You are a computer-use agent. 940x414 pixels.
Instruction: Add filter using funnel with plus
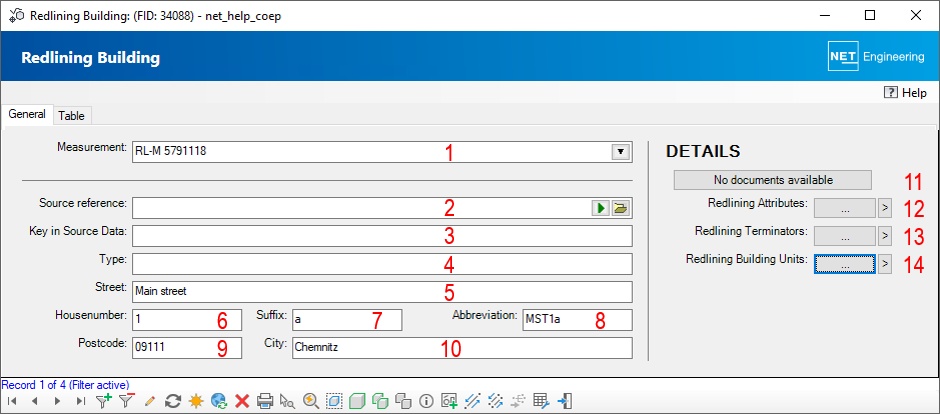(104, 401)
